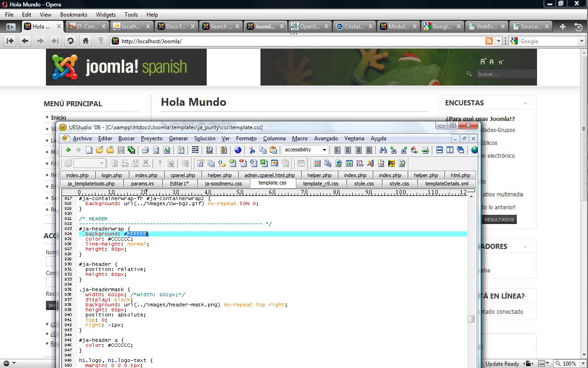The width and height of the screenshot is (588, 368).
Task: Click the RESULTADOS button in Encuestas
Action: pos(499,219)
